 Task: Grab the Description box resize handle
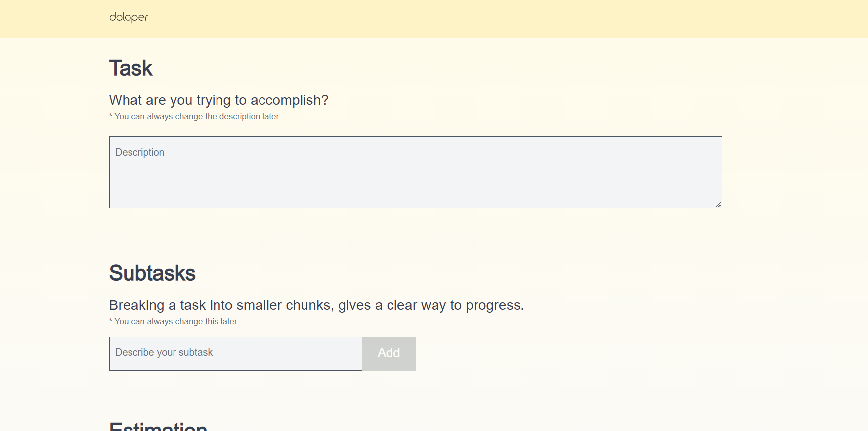pyautogui.click(x=718, y=204)
